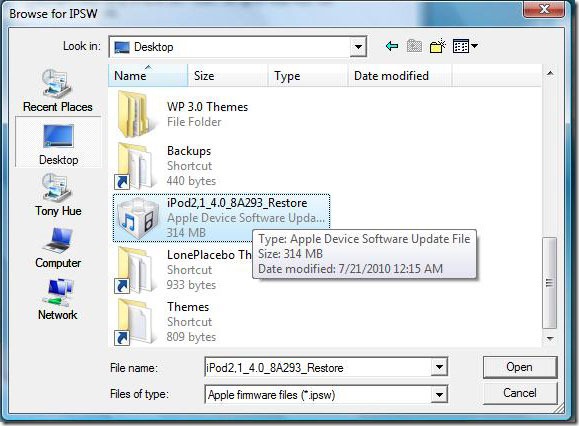Expand the Files of type dropdown

click(x=439, y=395)
